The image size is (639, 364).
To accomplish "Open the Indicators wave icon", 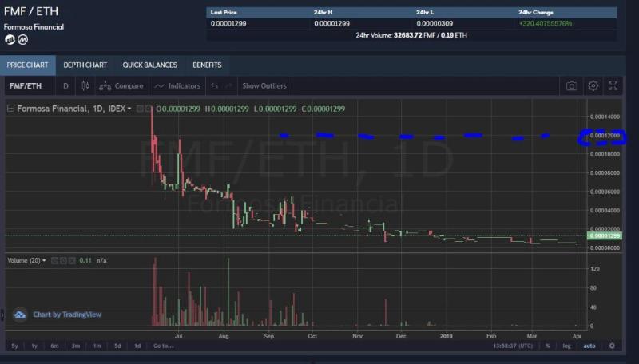I will tap(159, 86).
